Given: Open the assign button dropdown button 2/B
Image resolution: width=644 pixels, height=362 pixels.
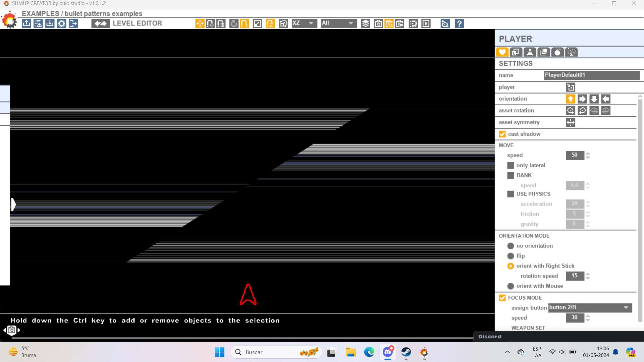Looking at the screenshot, I should click(590, 308).
